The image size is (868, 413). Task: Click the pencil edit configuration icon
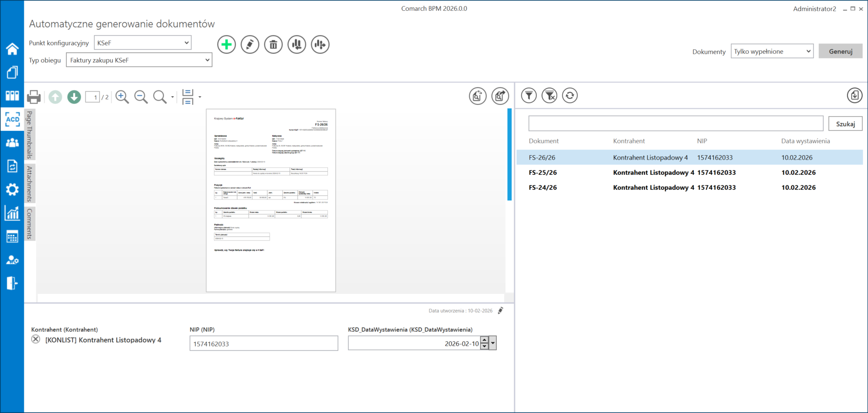tap(250, 44)
